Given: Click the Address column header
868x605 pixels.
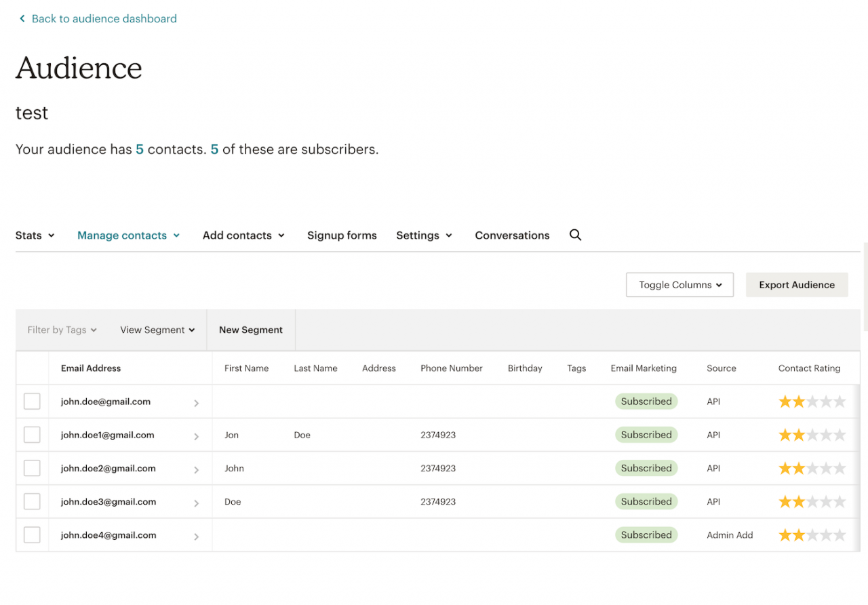Looking at the screenshot, I should click(x=379, y=368).
